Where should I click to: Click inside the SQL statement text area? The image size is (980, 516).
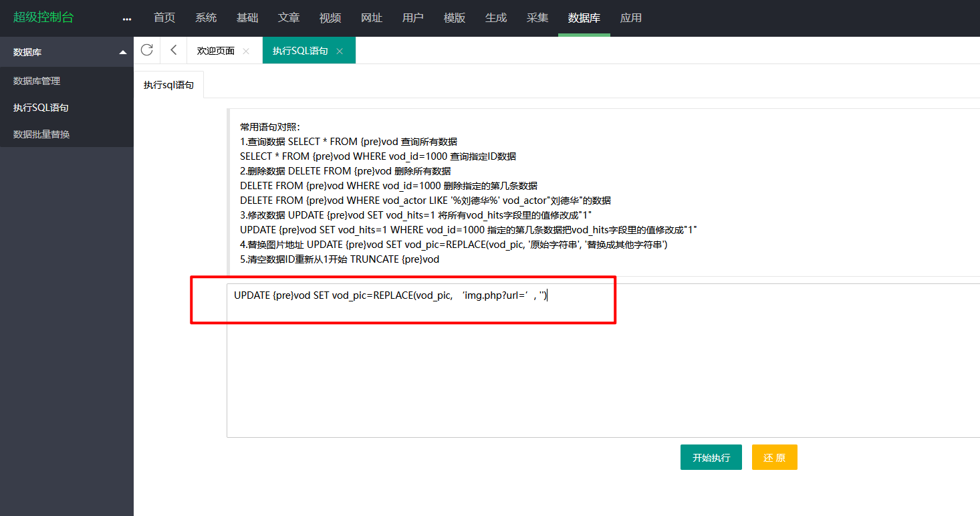tap(602, 374)
